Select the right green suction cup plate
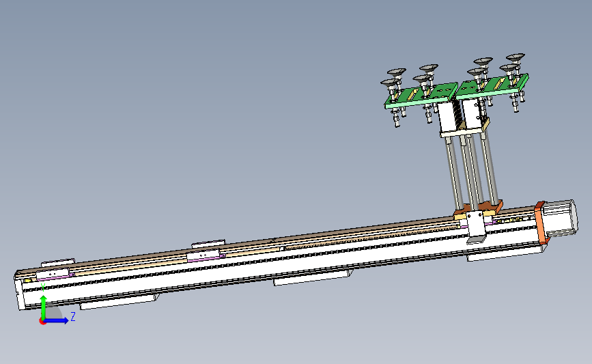592x364 pixels. pos(492,87)
